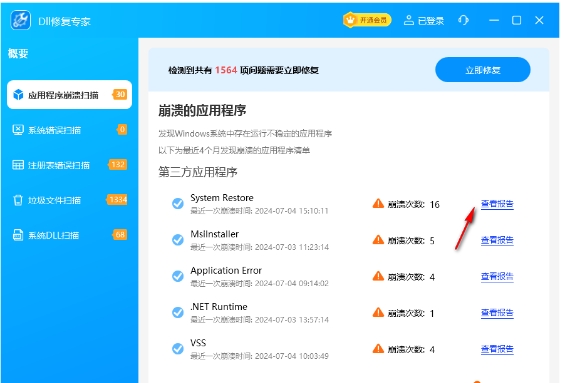578x383 pixels.
Task: Click the 30 count badge in sidebar
Action: coord(120,94)
